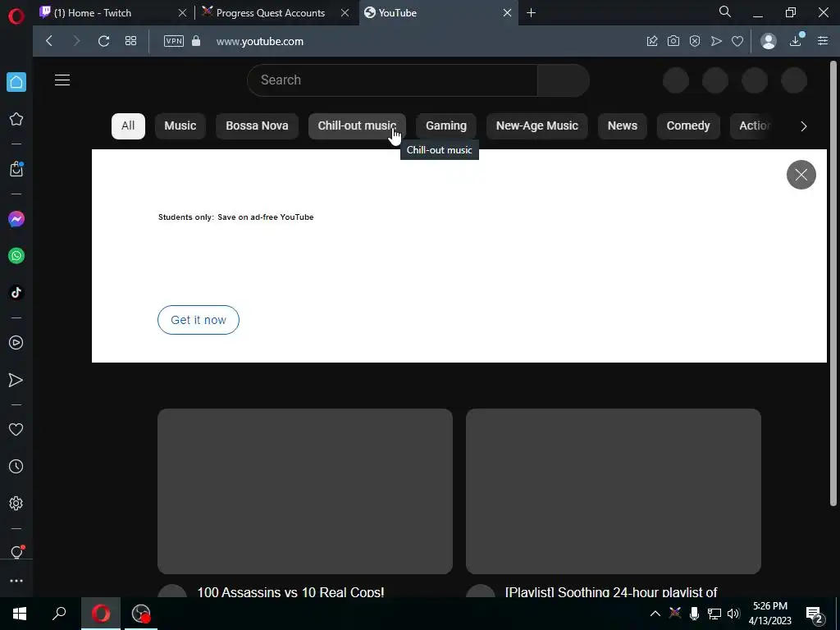Open the Pinboards heart in the sidebar
Viewport: 840px width, 630px height.
(x=16, y=429)
